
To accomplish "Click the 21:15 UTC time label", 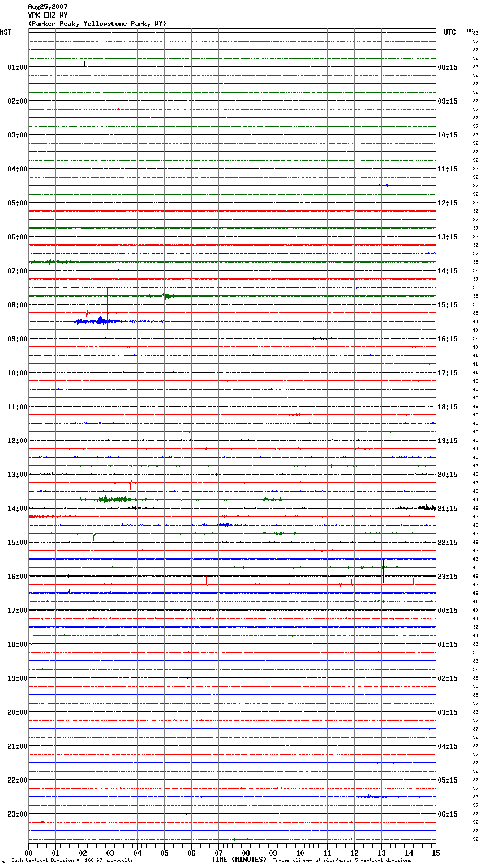I will 448,509.
